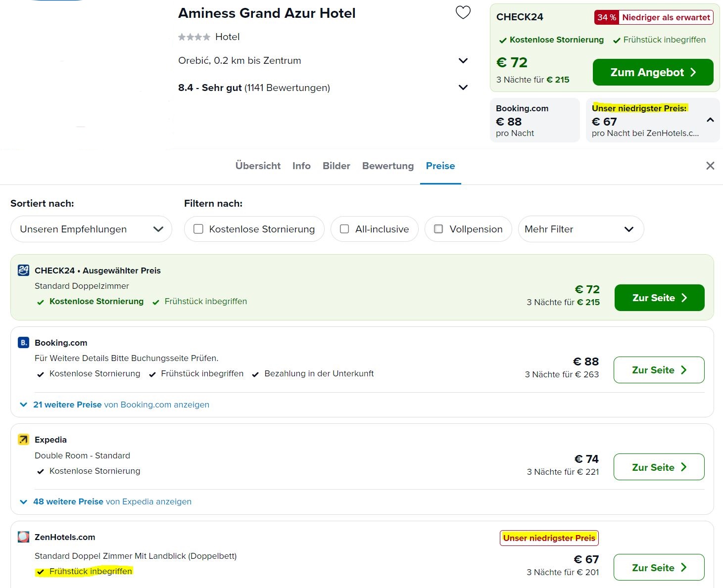Click the Booking.com provider logo icon

click(x=23, y=342)
